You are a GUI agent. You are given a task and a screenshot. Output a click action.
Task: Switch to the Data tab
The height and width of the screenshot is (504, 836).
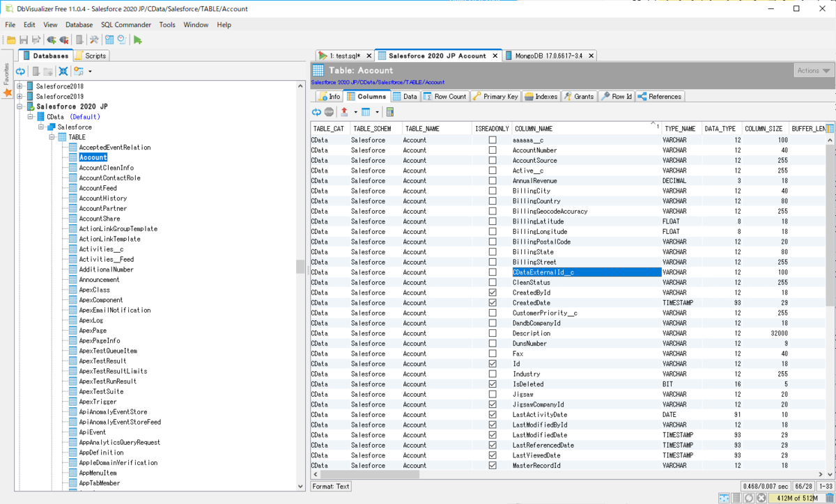pos(405,97)
